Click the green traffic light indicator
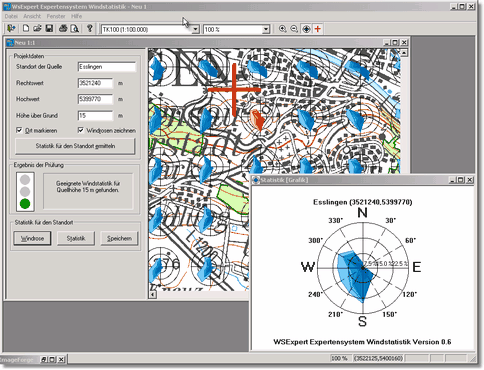Image resolution: width=484 pixels, height=370 pixels. (25, 203)
